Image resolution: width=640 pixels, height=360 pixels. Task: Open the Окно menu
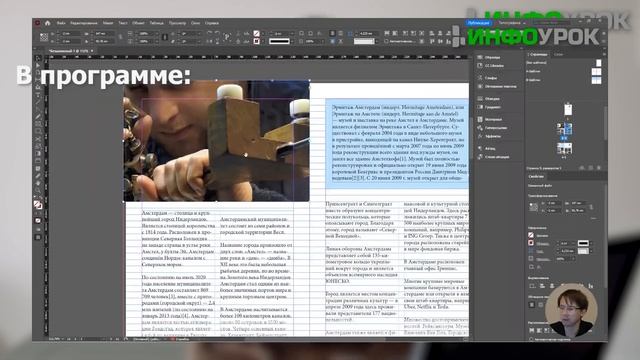pyautogui.click(x=196, y=23)
